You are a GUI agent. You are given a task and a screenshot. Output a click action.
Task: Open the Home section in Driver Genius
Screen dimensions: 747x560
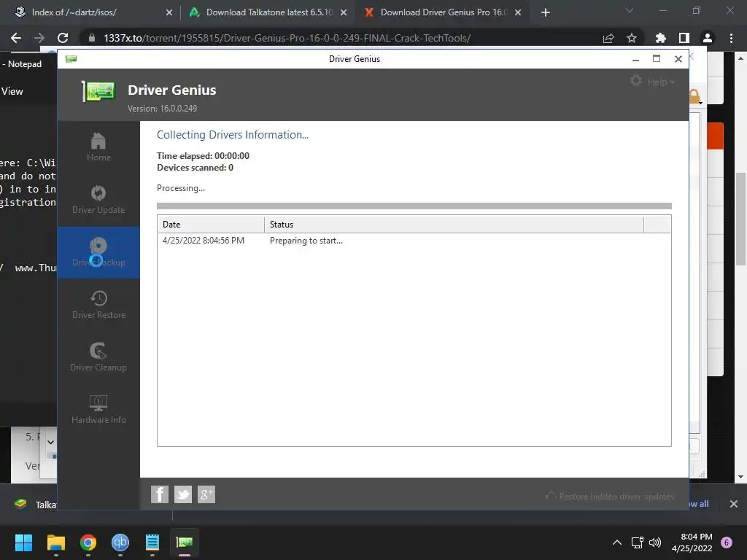(x=98, y=147)
